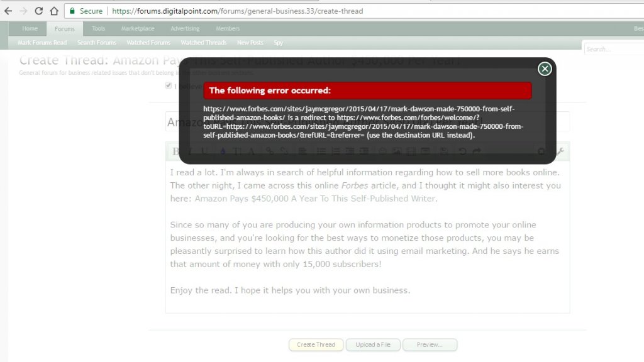Click the Search Forums link

(x=96, y=43)
